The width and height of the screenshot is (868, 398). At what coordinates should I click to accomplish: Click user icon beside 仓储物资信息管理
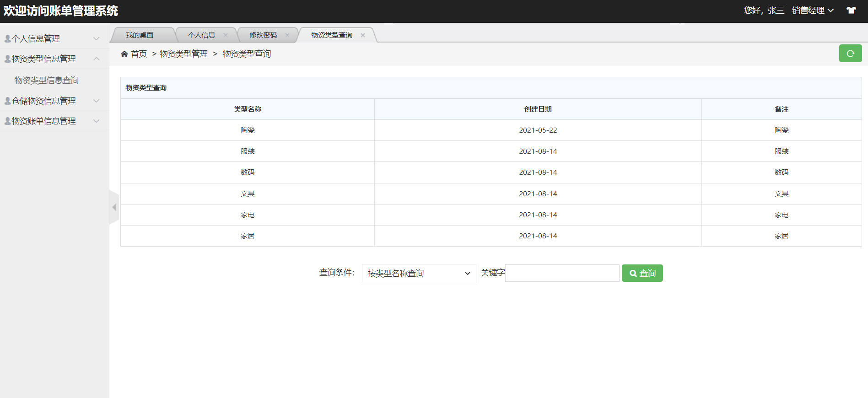(x=8, y=101)
